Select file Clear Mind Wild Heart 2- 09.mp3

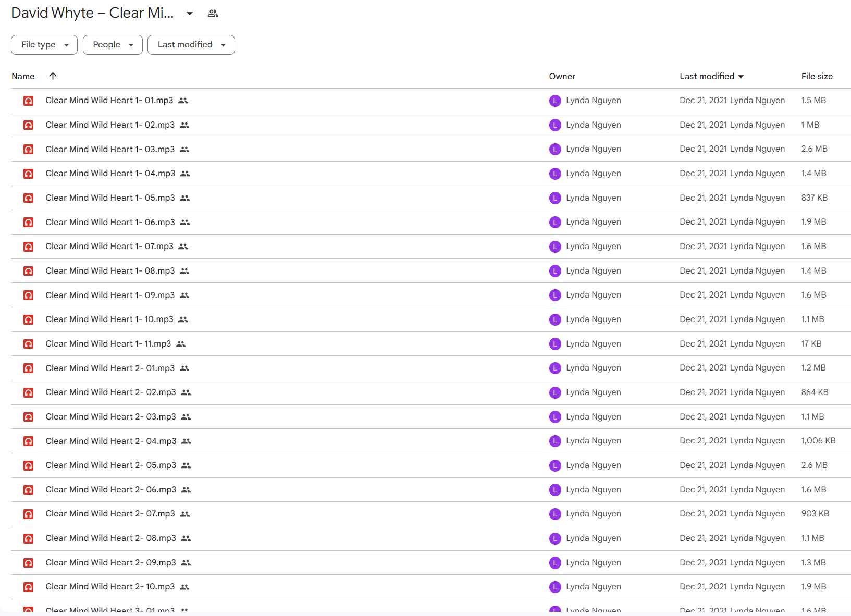[x=431, y=563]
